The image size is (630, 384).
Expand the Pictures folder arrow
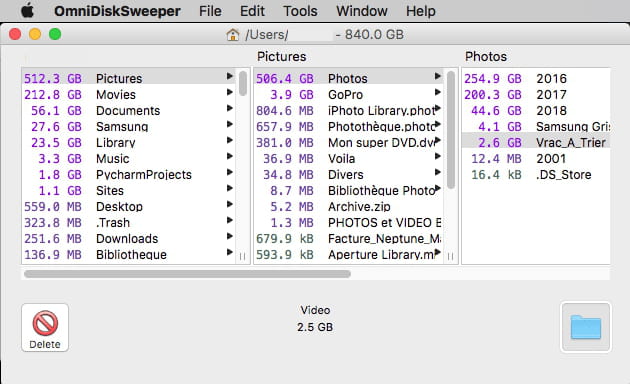tap(229, 76)
